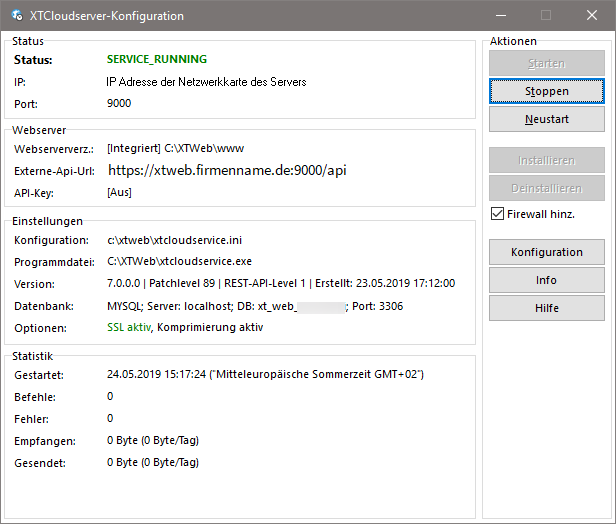Open the Konfiguration dialog button
616x524 pixels.
click(546, 252)
